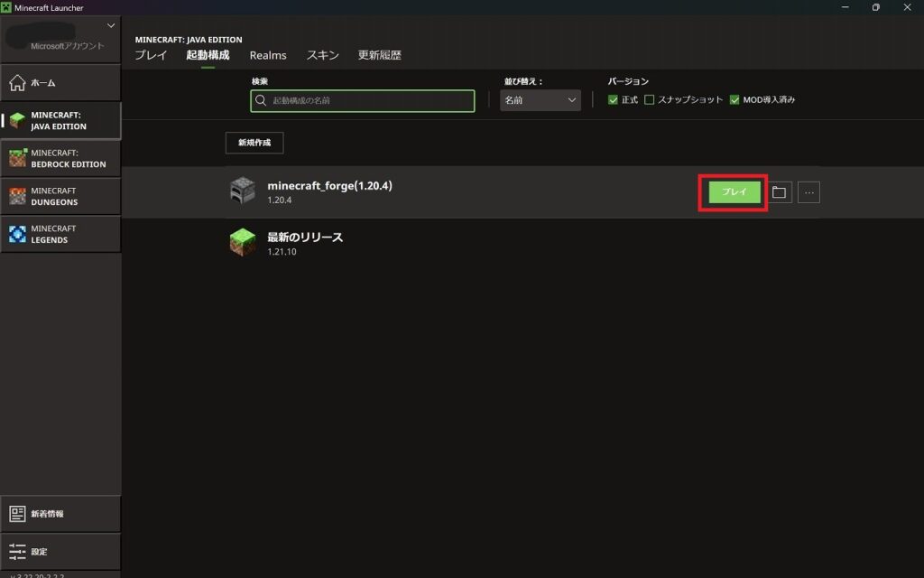
Task: Open the 新着情報 news panel
Action: (x=60, y=514)
